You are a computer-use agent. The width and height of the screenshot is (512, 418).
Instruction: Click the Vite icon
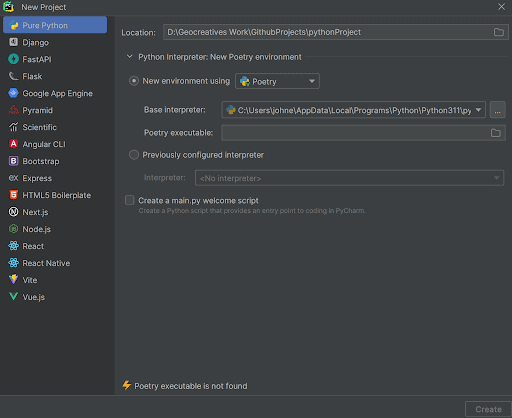(14, 279)
